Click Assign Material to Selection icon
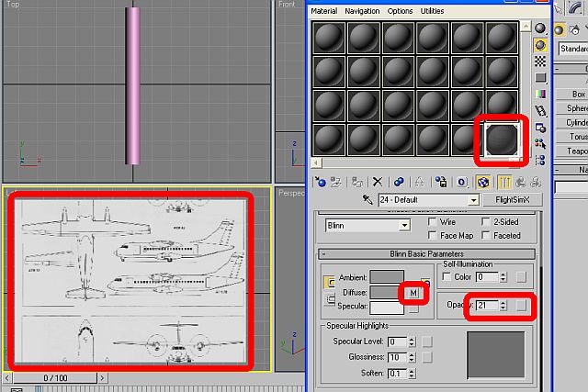 click(x=357, y=183)
